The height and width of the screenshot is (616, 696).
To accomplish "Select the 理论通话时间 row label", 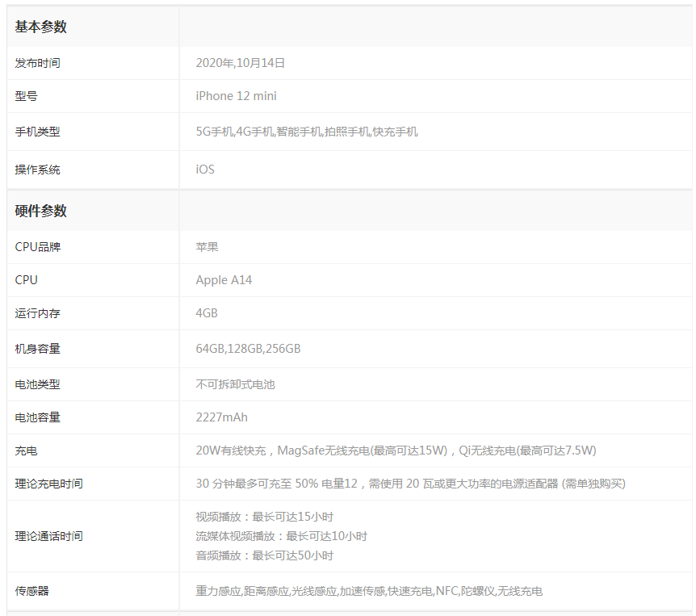I will [x=48, y=536].
